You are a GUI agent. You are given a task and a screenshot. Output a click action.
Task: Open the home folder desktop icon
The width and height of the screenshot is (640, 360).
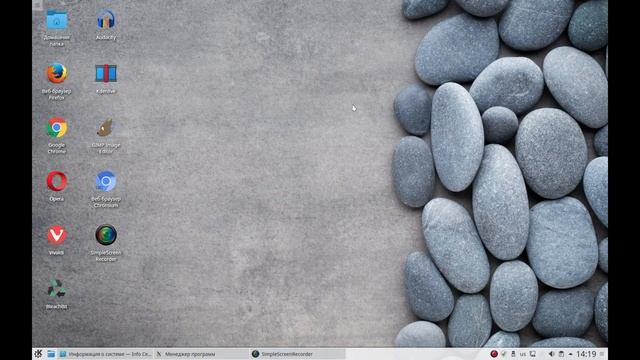coord(57,20)
